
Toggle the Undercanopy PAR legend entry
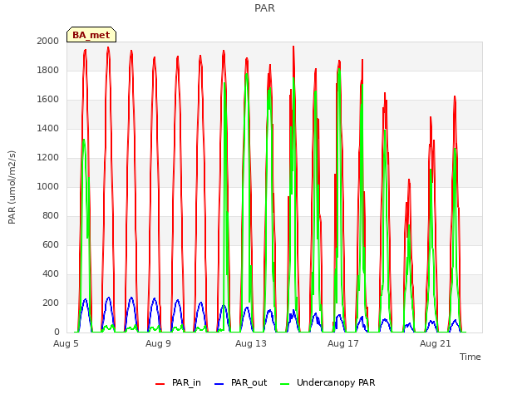coord(328,382)
